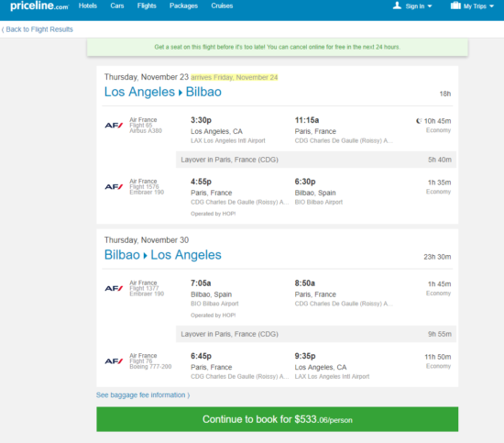Open the Cars menu item
Viewport: 504px width, 443px height.
click(117, 6)
